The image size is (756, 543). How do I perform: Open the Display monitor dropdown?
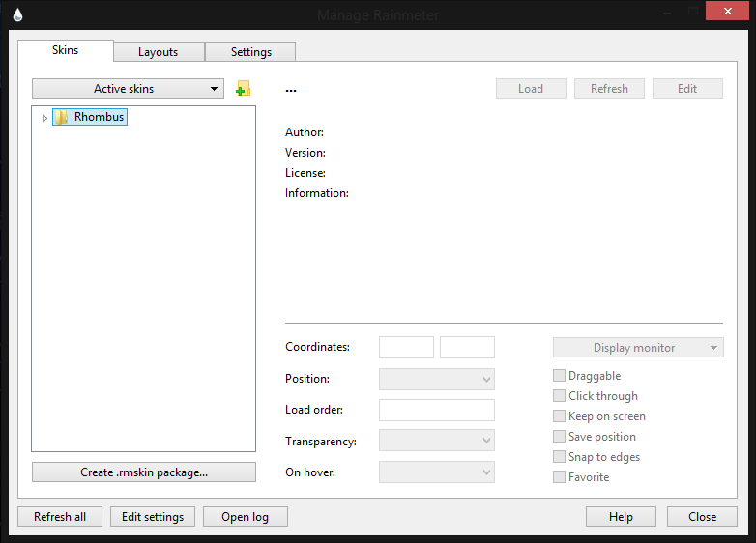click(x=638, y=348)
